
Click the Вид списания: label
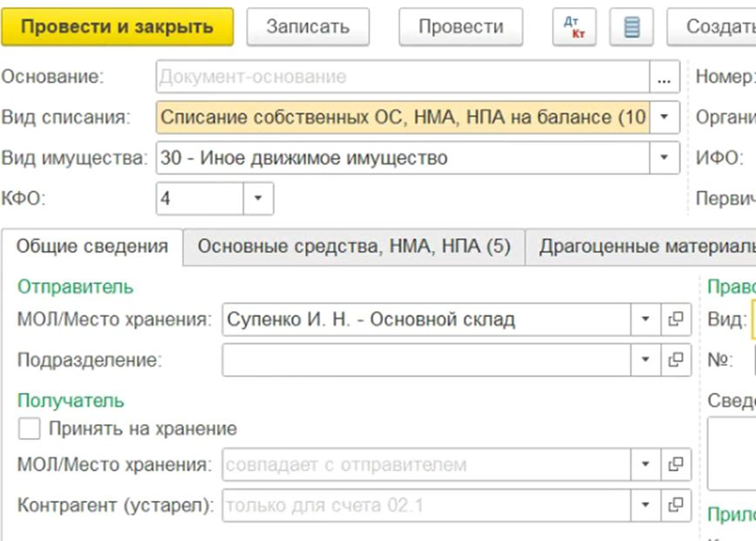point(66,117)
